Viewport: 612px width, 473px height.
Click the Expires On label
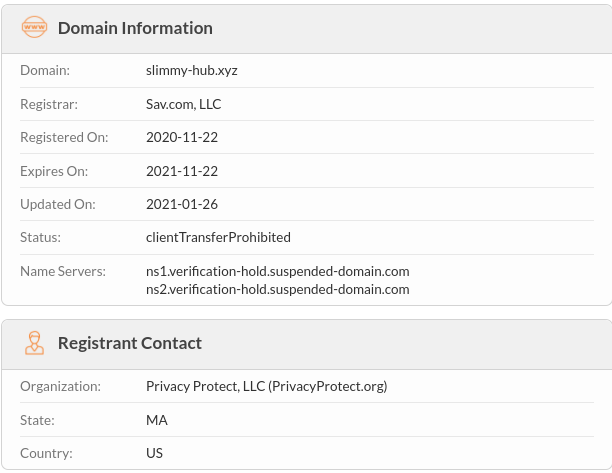click(54, 171)
